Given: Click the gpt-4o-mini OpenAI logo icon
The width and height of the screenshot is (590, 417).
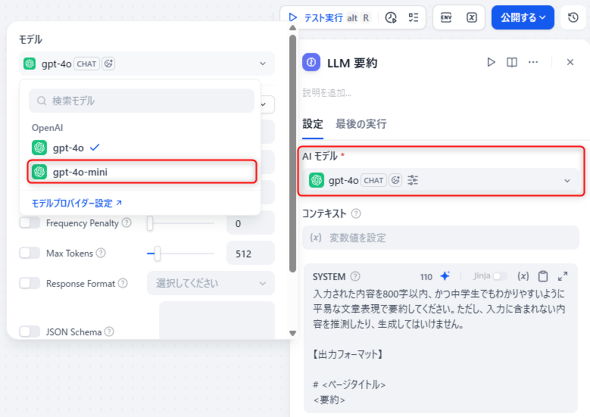Looking at the screenshot, I should 40,172.
